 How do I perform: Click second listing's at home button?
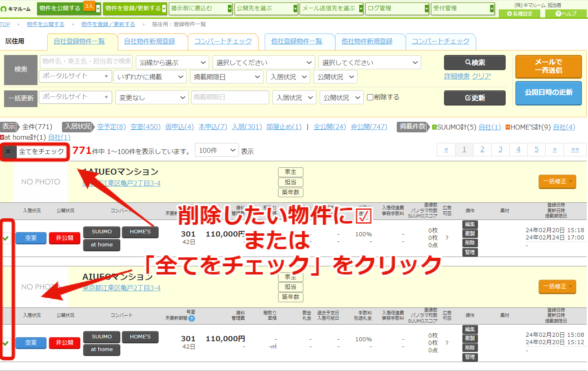point(102,349)
